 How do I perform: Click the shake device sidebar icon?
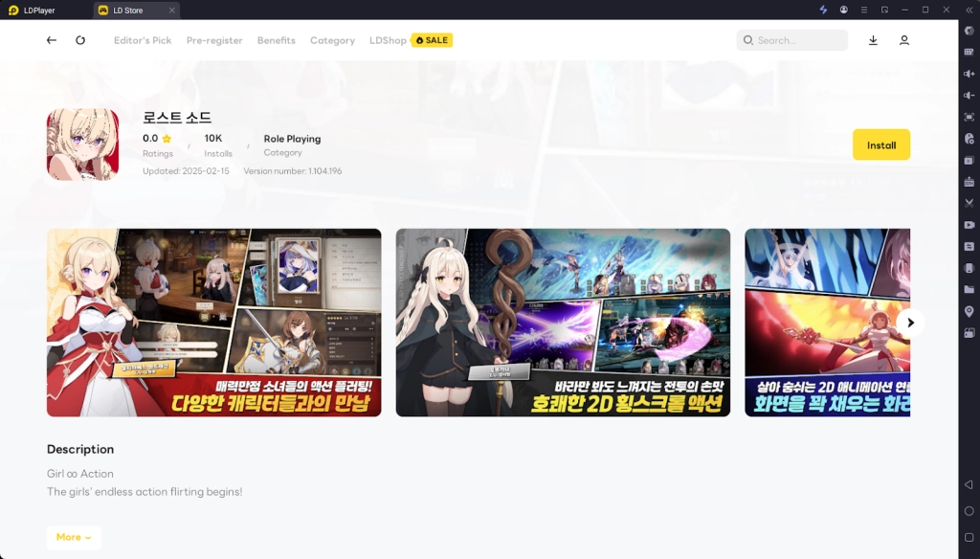click(x=969, y=268)
